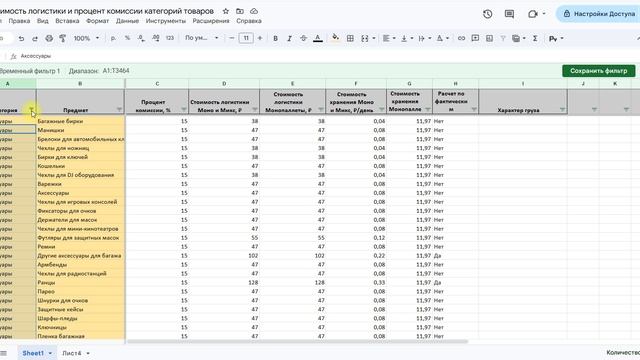Open the font family dropdown

(202, 38)
